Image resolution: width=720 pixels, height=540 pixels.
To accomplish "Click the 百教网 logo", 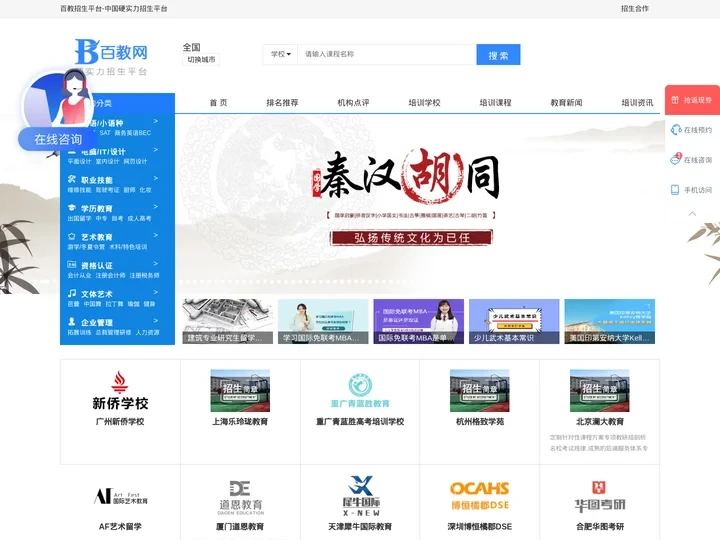I will click(111, 57).
